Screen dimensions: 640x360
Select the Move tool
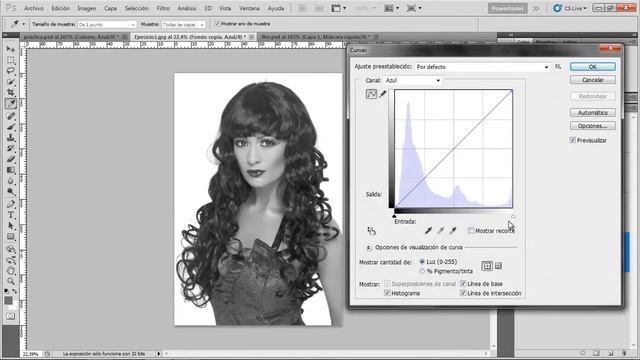(11, 49)
